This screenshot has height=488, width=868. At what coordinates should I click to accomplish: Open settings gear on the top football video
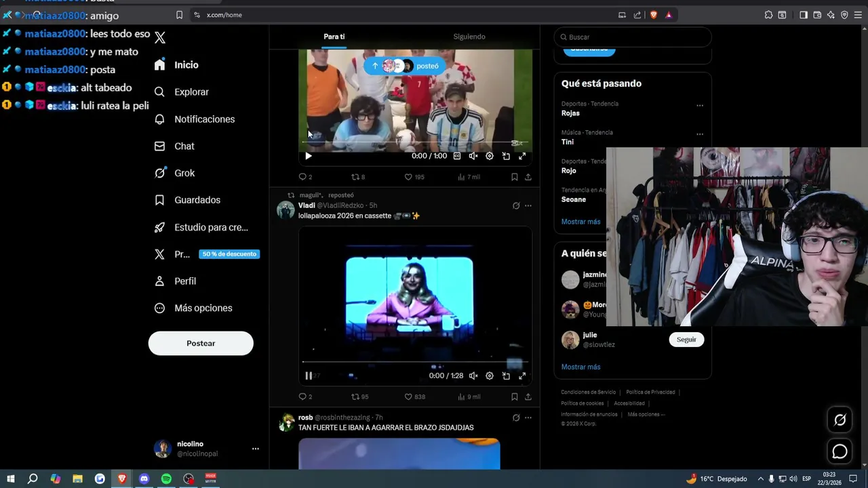click(490, 156)
